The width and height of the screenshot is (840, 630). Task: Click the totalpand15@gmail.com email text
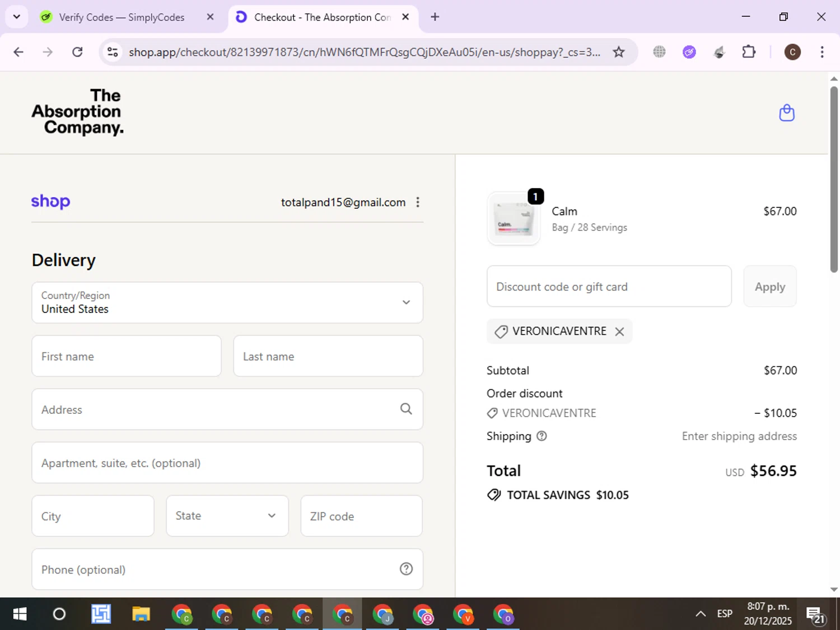(343, 202)
